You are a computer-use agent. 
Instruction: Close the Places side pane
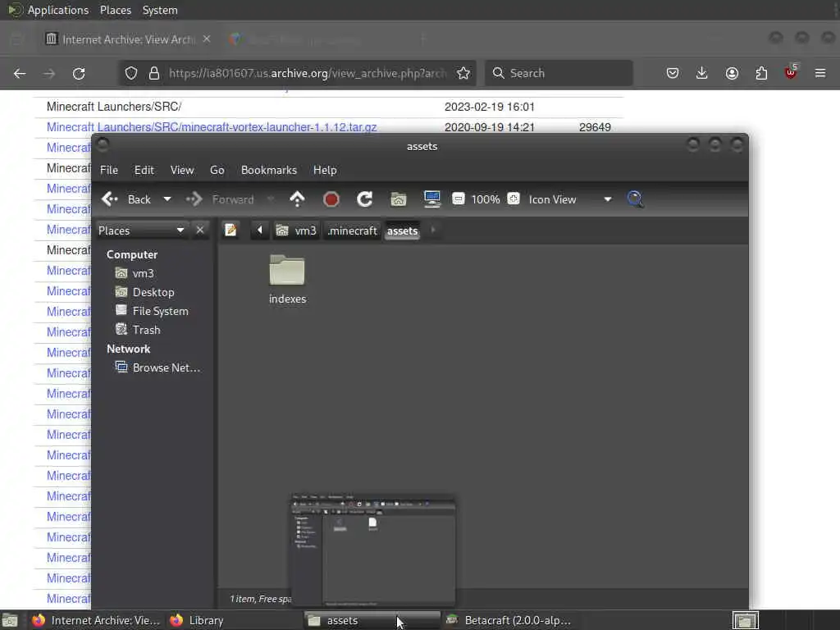[x=200, y=230]
